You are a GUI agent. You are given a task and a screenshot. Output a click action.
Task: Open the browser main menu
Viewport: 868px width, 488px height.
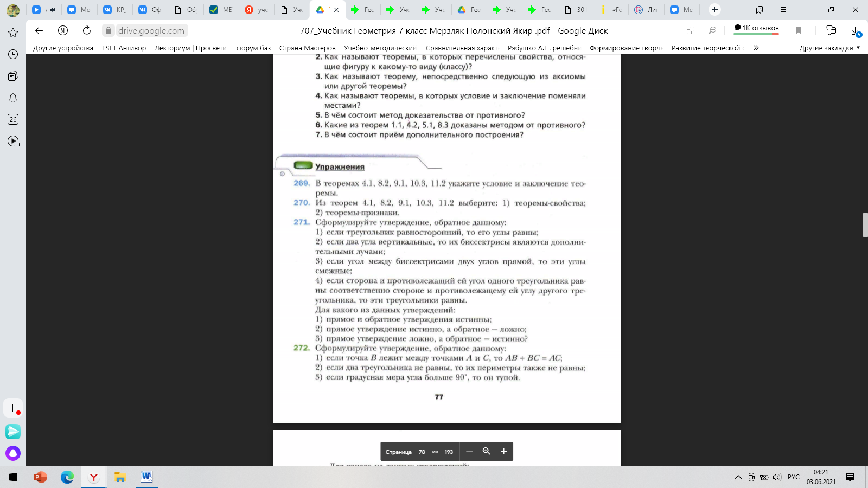pyautogui.click(x=783, y=10)
